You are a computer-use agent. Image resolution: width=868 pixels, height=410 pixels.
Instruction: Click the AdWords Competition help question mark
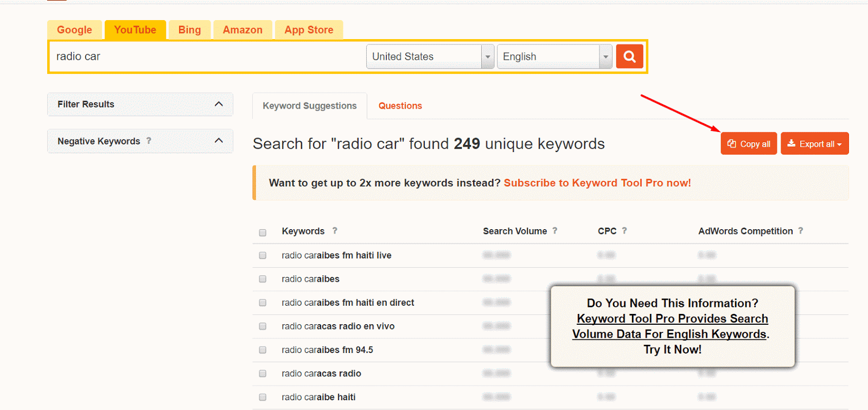coord(801,231)
